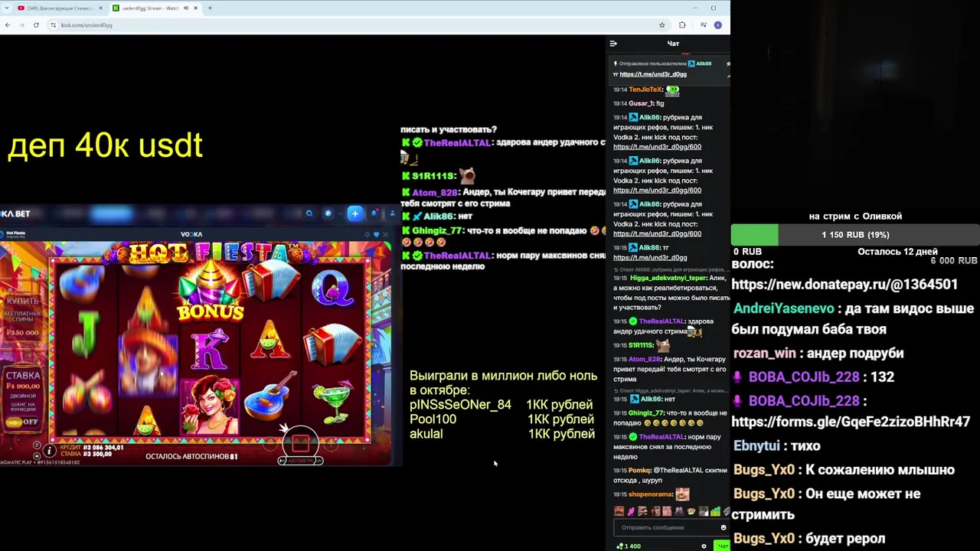Open the browser extensions puzzle icon
The height and width of the screenshot is (551, 980).
tap(682, 25)
